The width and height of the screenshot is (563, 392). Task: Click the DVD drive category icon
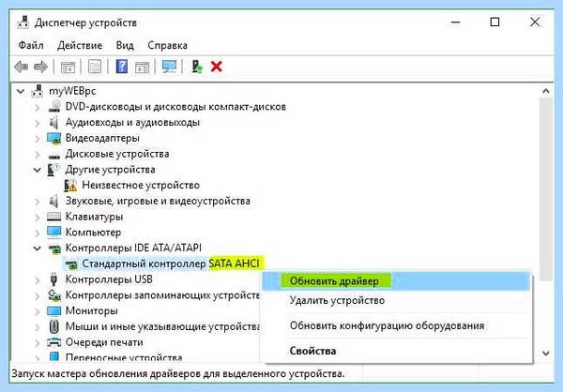54,107
